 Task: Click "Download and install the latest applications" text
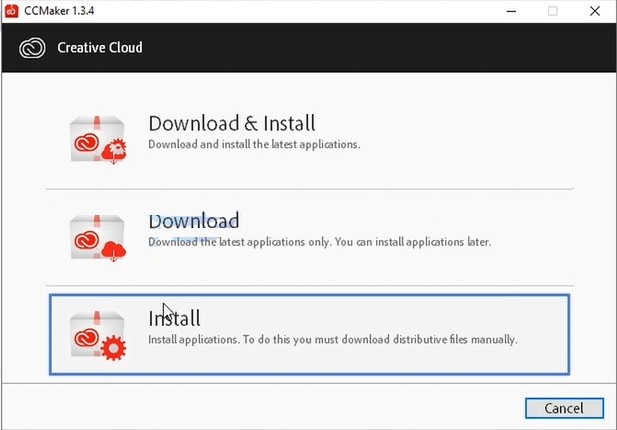pos(253,144)
